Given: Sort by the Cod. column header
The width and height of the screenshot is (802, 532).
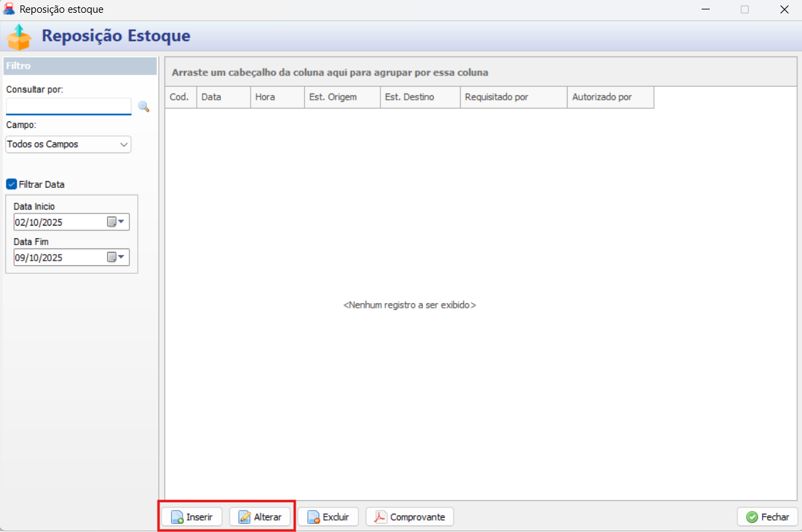Looking at the screenshot, I should click(x=180, y=97).
